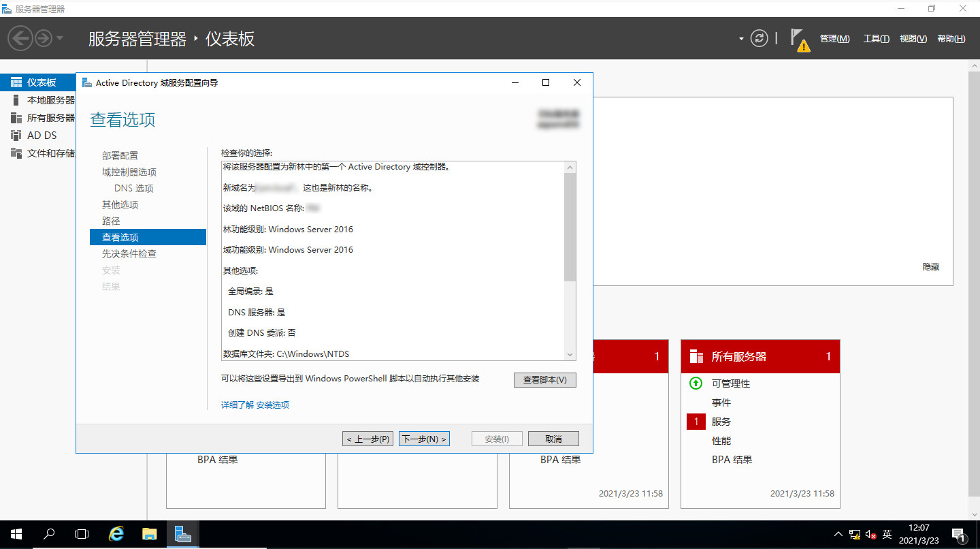The height and width of the screenshot is (549, 980).
Task: Go to the 先决条件检查 wizard step
Action: 129,254
